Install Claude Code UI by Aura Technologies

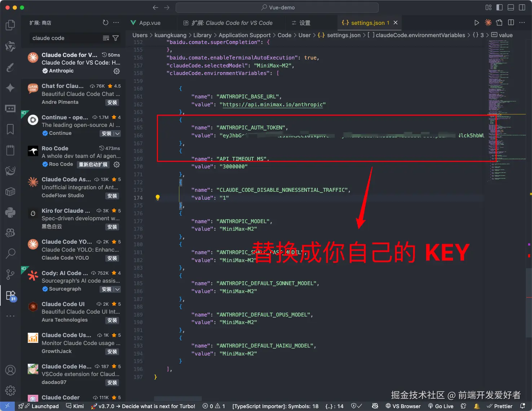[112, 321]
